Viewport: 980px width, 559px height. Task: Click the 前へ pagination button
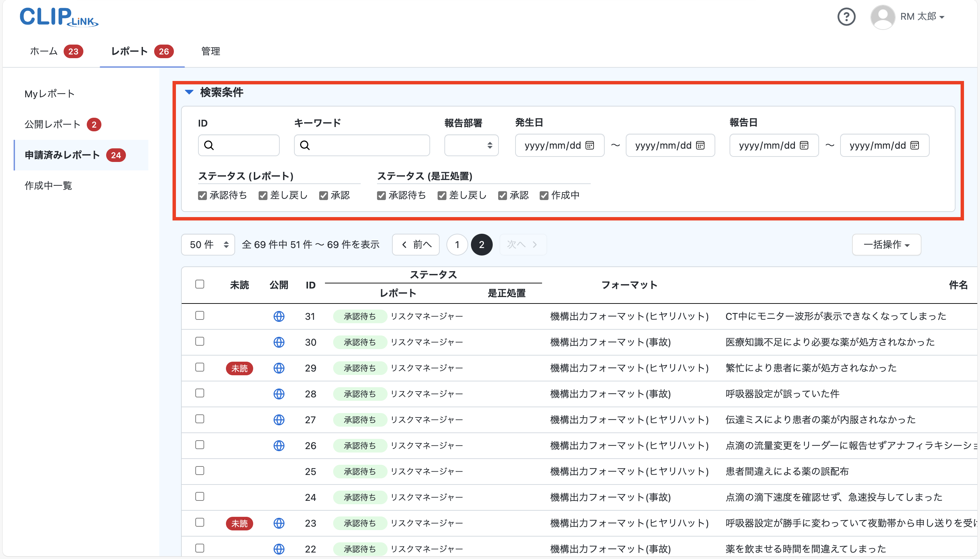[415, 245]
